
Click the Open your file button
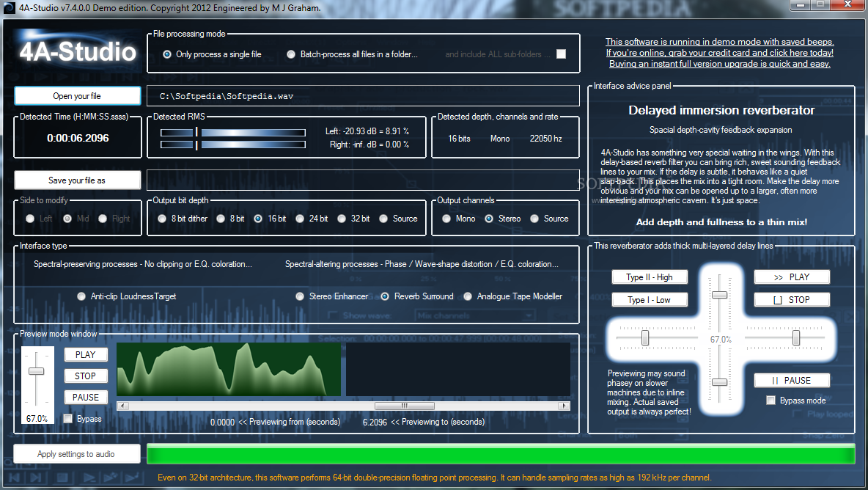click(x=77, y=96)
